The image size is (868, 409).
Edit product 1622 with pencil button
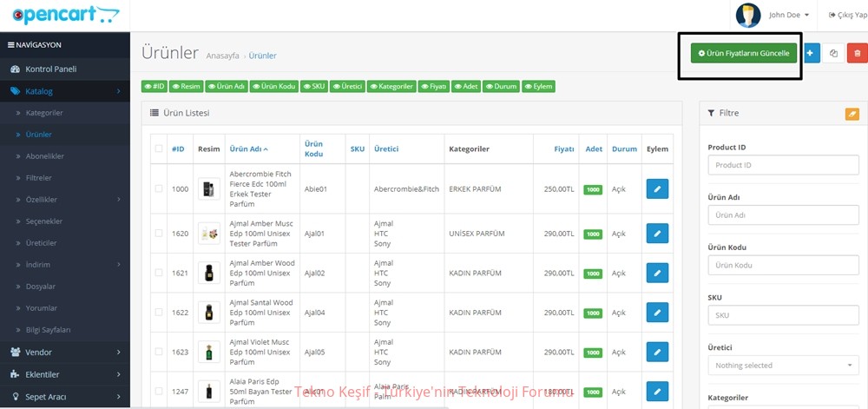(x=657, y=312)
